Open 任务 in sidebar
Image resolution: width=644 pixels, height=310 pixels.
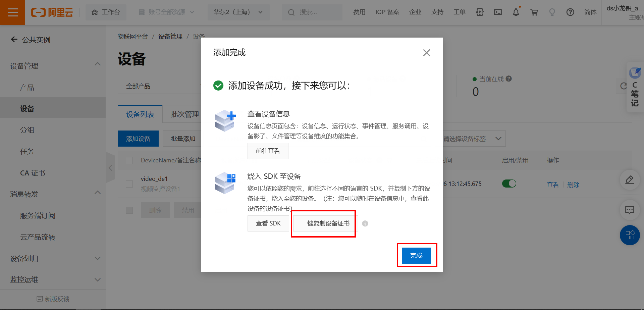[27, 152]
